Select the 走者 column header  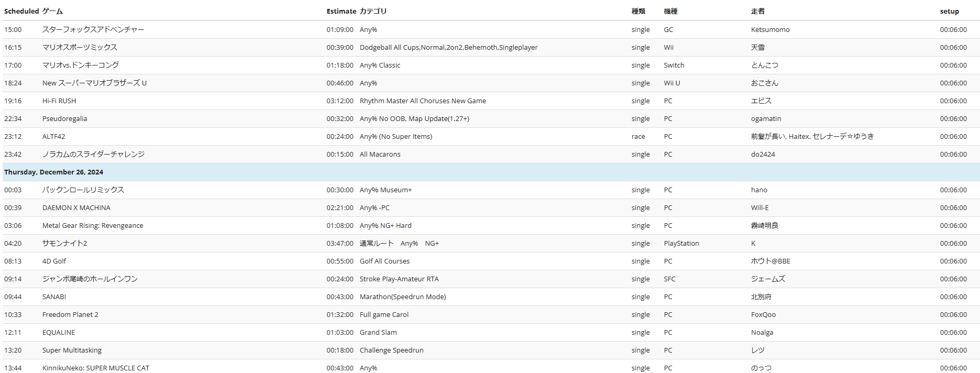tap(757, 11)
